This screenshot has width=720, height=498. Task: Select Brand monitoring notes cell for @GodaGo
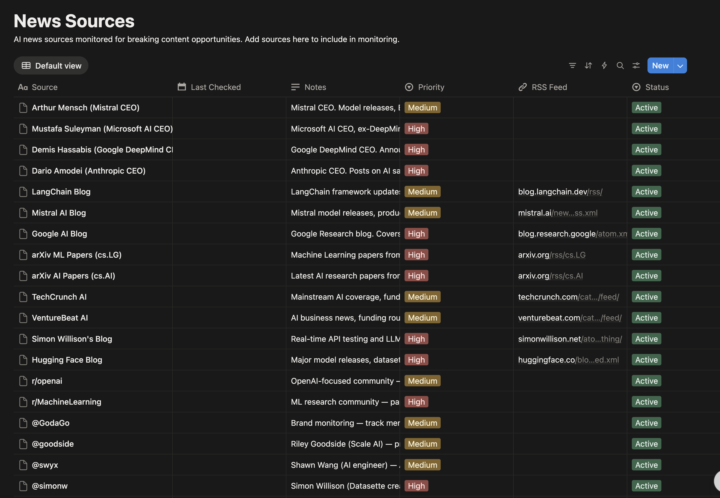(343, 423)
